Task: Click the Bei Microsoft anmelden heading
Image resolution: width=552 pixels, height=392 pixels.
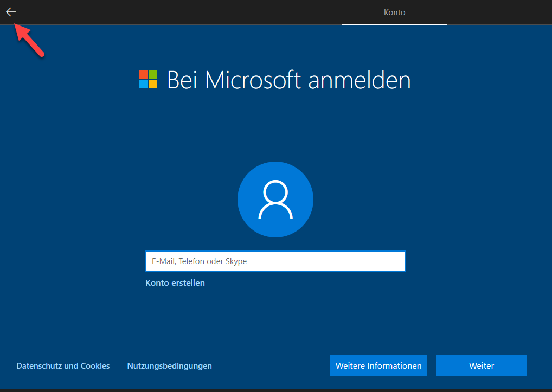Action: pyautogui.click(x=288, y=80)
